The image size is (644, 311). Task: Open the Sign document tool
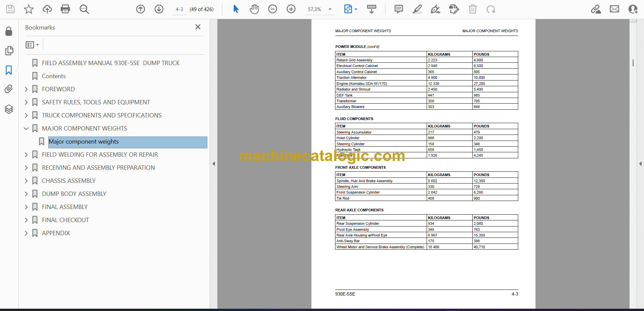point(436,9)
